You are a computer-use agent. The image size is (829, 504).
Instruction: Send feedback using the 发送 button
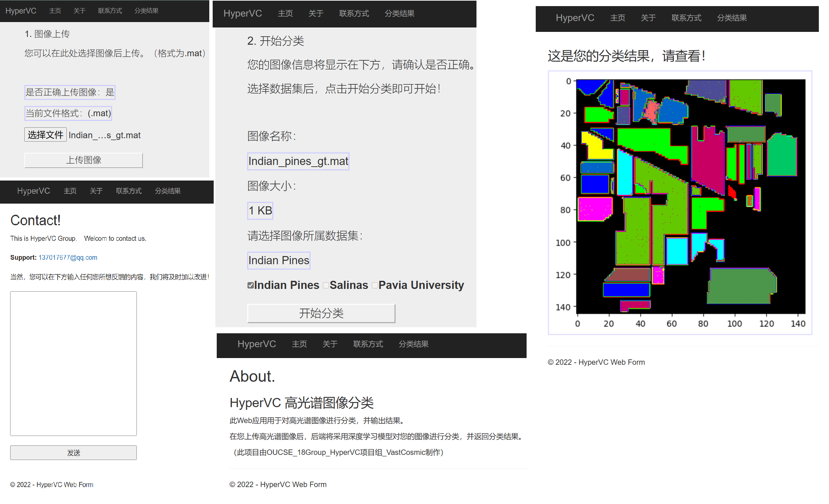73,453
